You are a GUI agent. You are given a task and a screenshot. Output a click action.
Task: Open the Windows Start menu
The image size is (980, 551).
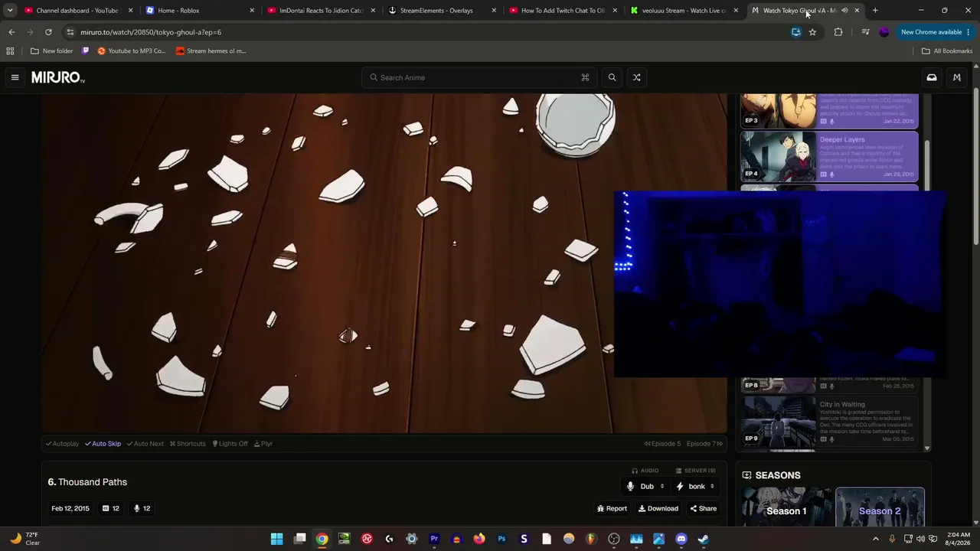[x=277, y=539]
